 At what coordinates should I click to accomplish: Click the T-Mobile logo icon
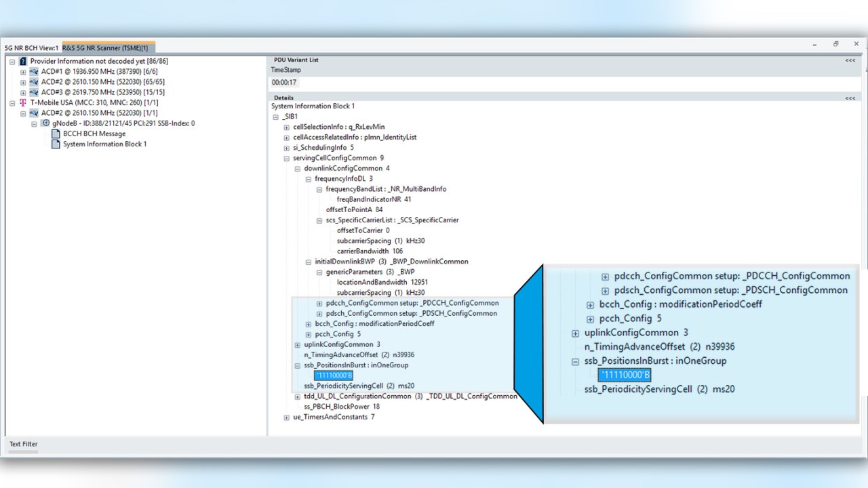pos(22,102)
